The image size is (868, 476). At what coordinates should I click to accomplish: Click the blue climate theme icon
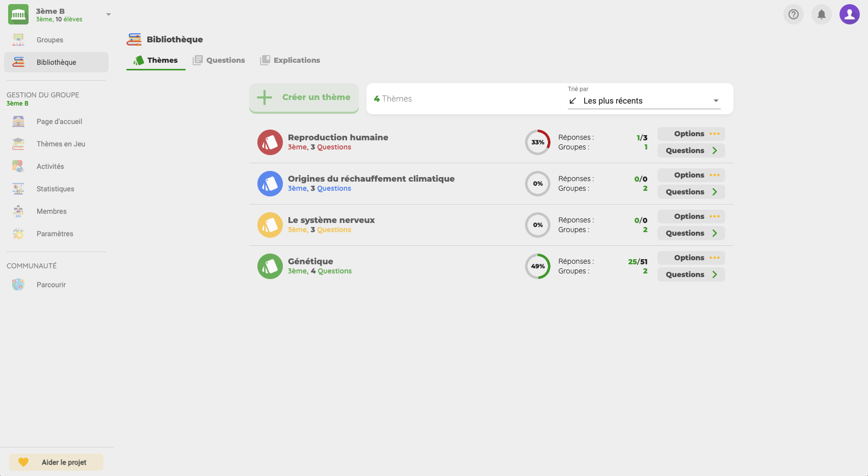point(270,184)
